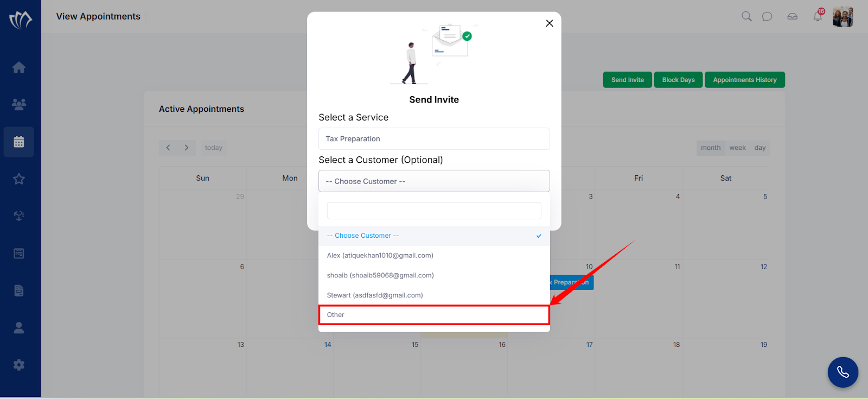Click the today button
This screenshot has width=868, height=399.
[x=214, y=148]
